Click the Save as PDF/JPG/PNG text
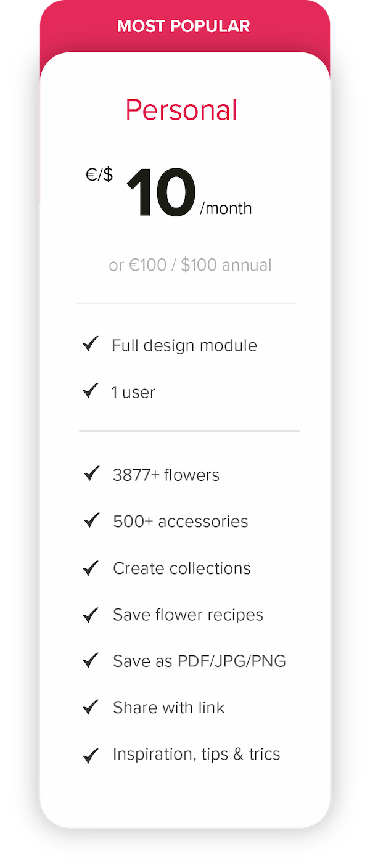This screenshot has height=868, width=370. click(199, 661)
